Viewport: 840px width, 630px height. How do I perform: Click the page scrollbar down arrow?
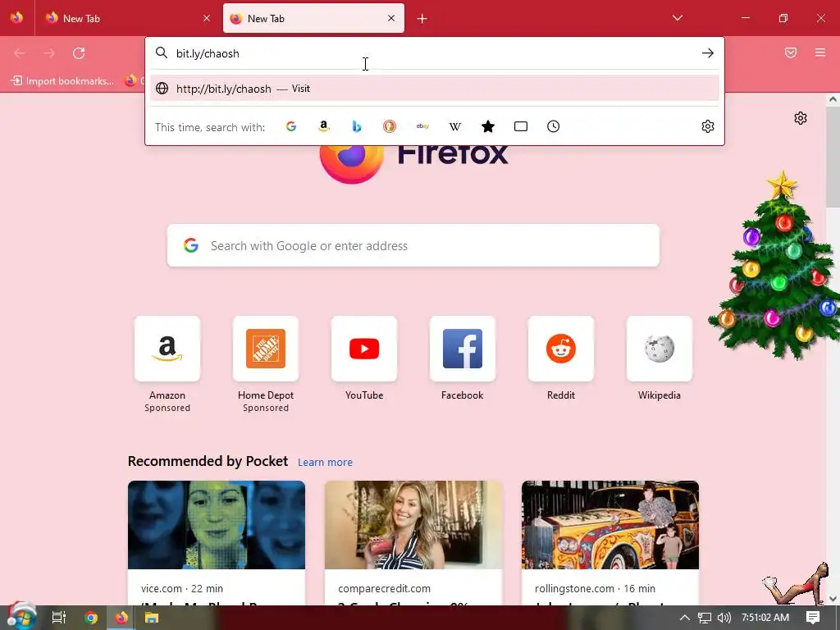(x=833, y=599)
